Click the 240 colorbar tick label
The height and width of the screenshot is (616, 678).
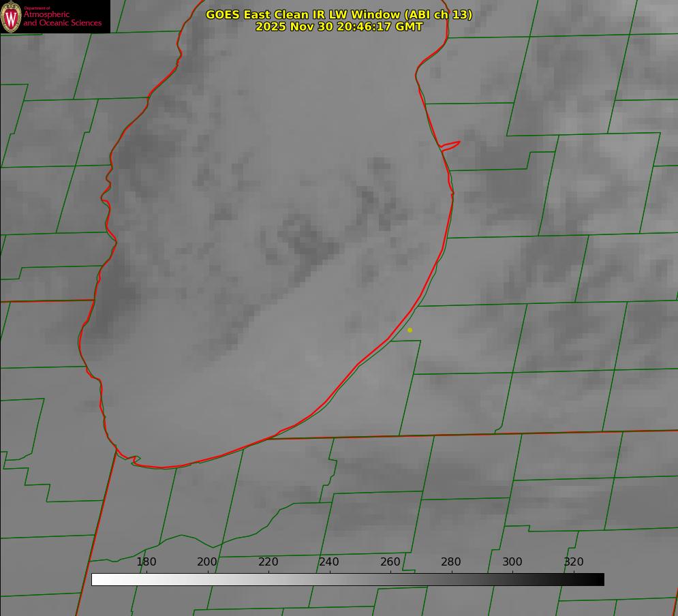(x=329, y=561)
